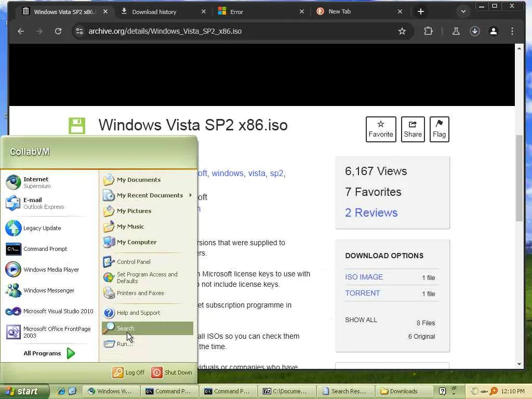Open the 2 Reviews link
The width and height of the screenshot is (532, 399).
(x=371, y=212)
